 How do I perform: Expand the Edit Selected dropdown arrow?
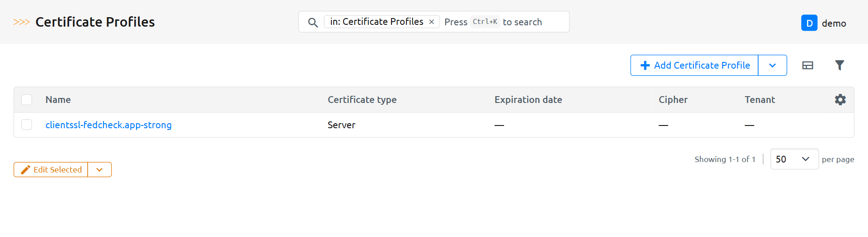(99, 170)
